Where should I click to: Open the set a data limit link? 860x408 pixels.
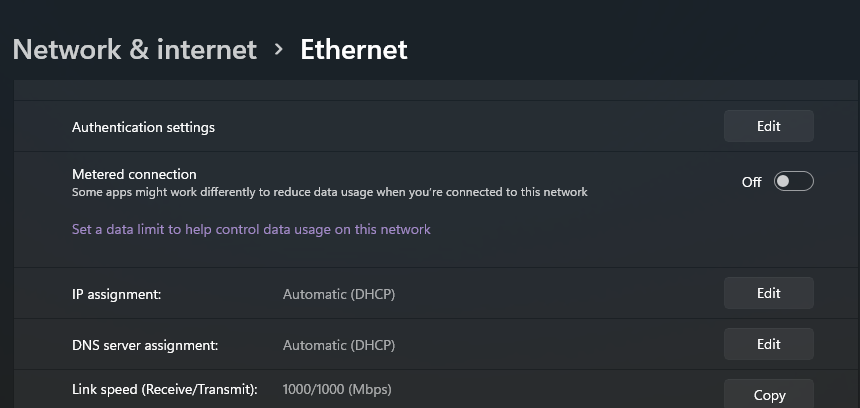point(251,229)
